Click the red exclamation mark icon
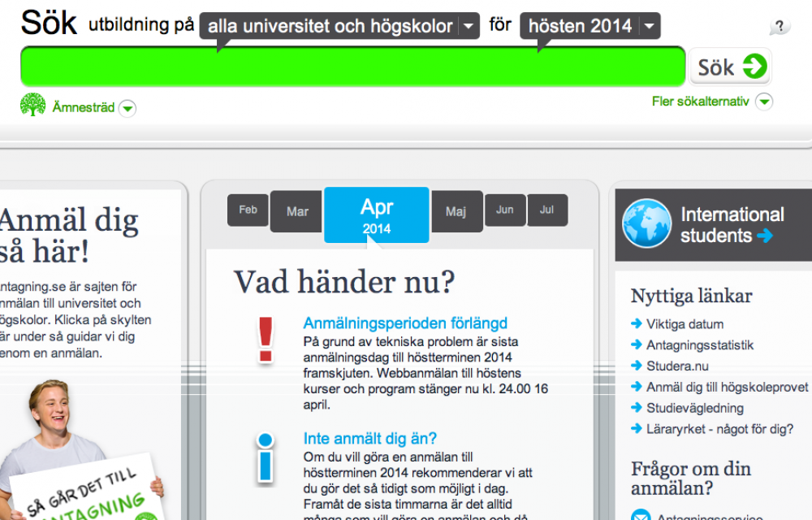The image size is (812, 520). tap(266, 340)
